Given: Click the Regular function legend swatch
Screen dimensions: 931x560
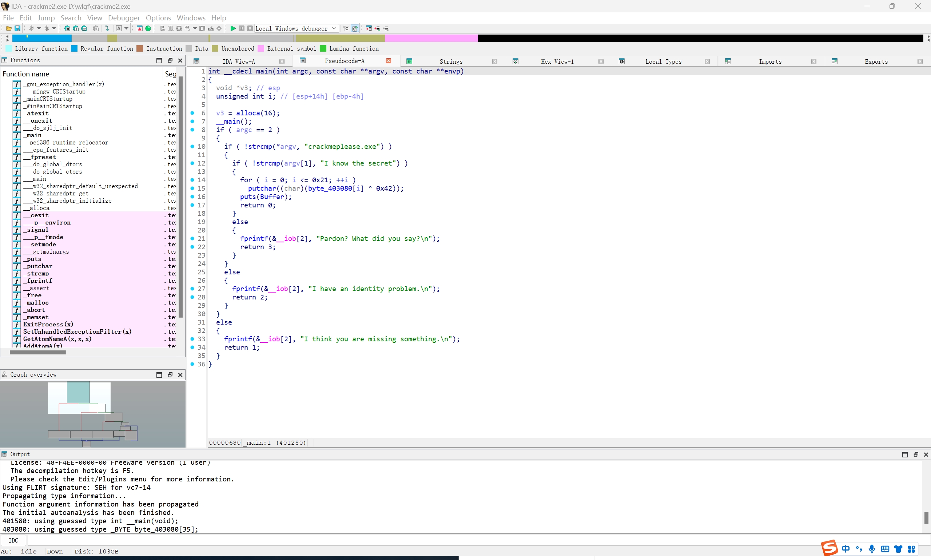Looking at the screenshot, I should click(x=74, y=48).
